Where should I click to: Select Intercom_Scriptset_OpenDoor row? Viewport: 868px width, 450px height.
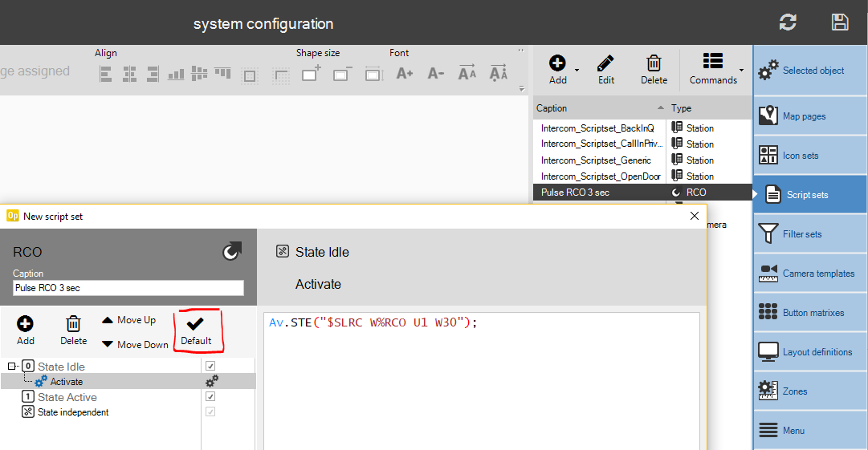coord(642,176)
